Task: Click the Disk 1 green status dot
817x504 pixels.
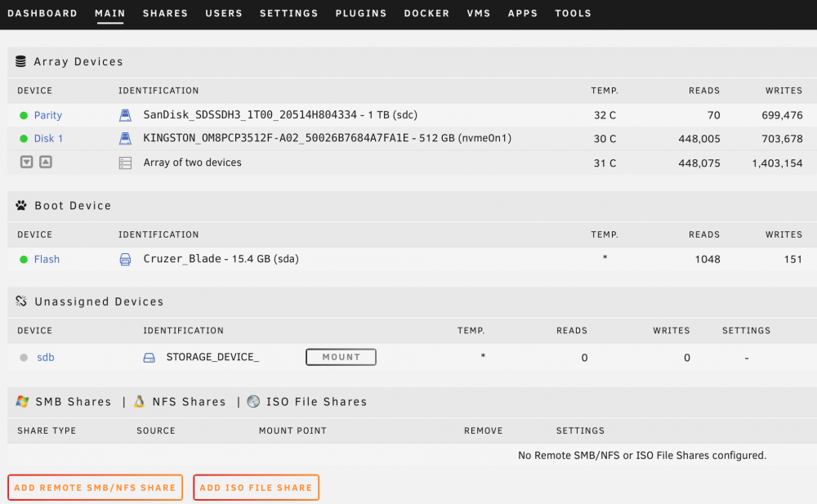Action: (24, 139)
